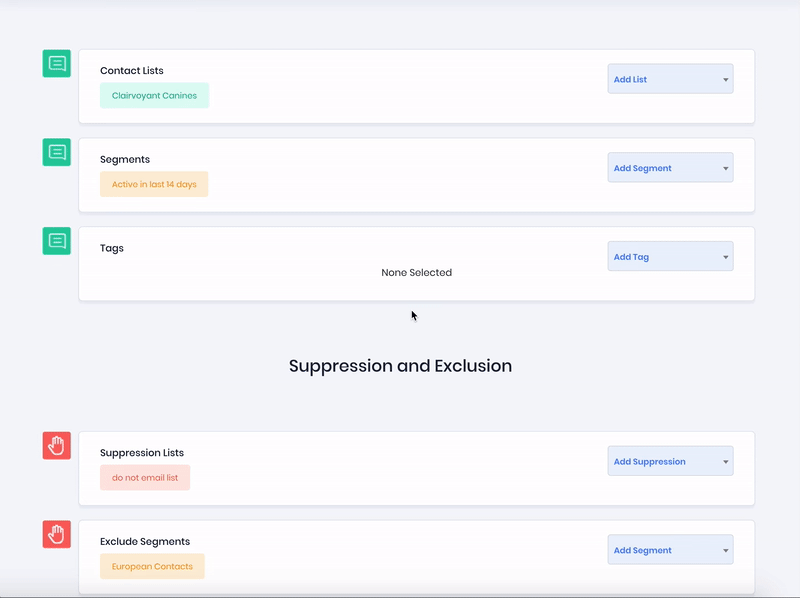Image resolution: width=800 pixels, height=598 pixels.
Task: Click the Add Segment button under Exclude Segments
Action: tap(665, 549)
